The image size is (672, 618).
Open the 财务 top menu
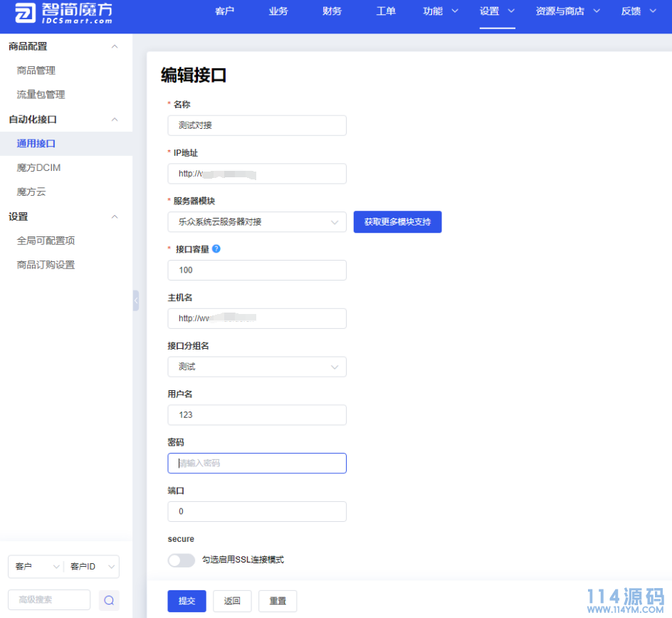(332, 11)
